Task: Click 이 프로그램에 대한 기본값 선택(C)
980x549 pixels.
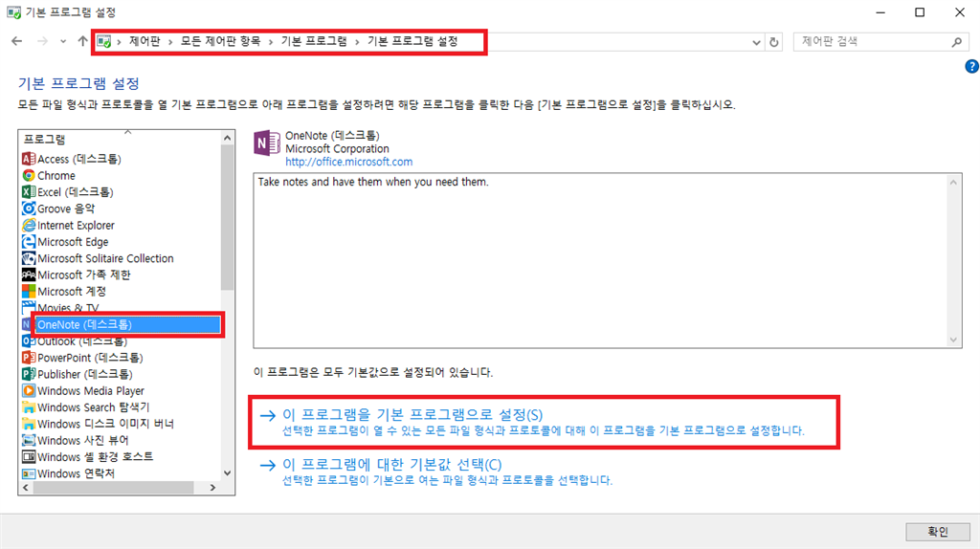Action: coord(391,465)
